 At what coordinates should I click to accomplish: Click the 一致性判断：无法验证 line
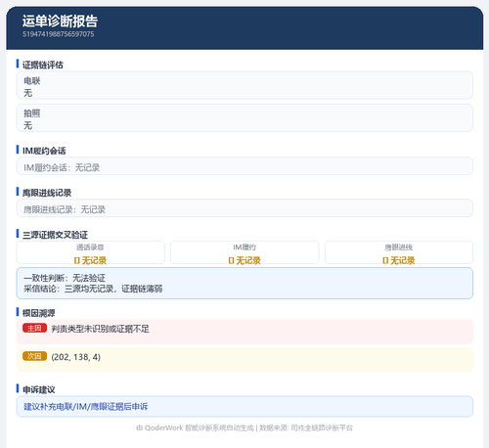point(65,278)
